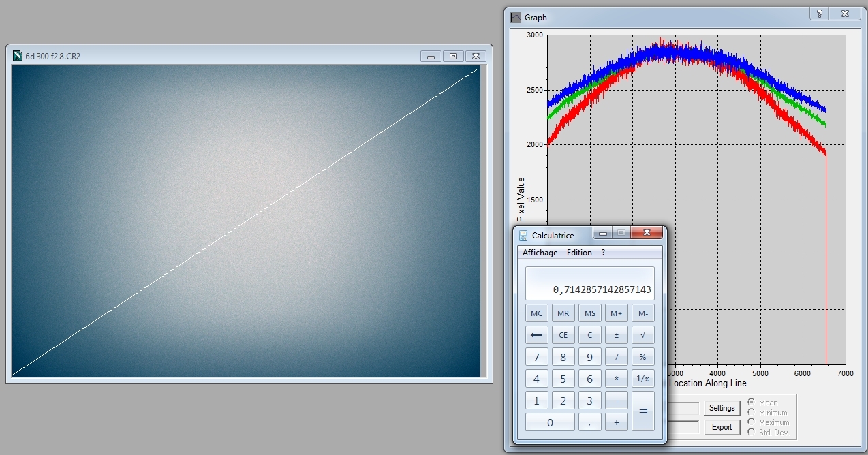Viewport: 868px width, 455px height.
Task: Click the calculator digit 0 key
Action: [x=550, y=422]
